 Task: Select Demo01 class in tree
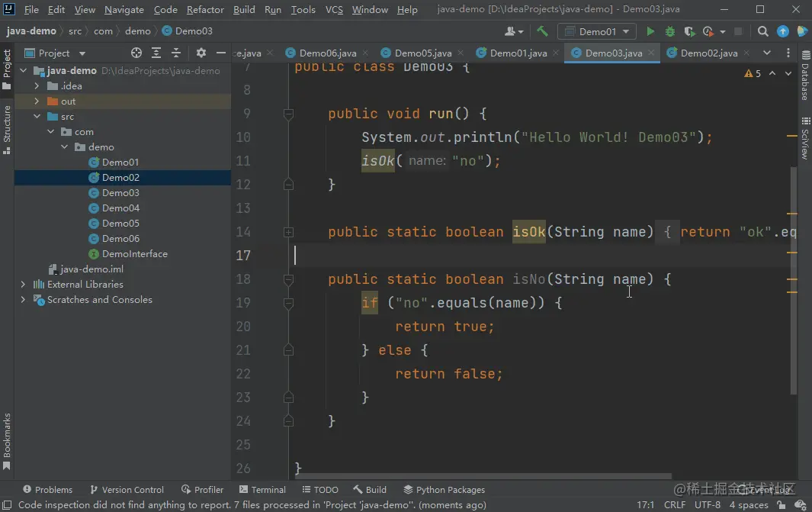tap(120, 163)
